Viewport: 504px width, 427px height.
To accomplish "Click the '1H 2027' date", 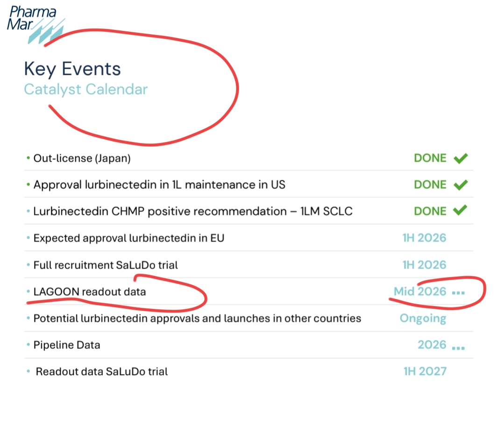I will click(425, 371).
